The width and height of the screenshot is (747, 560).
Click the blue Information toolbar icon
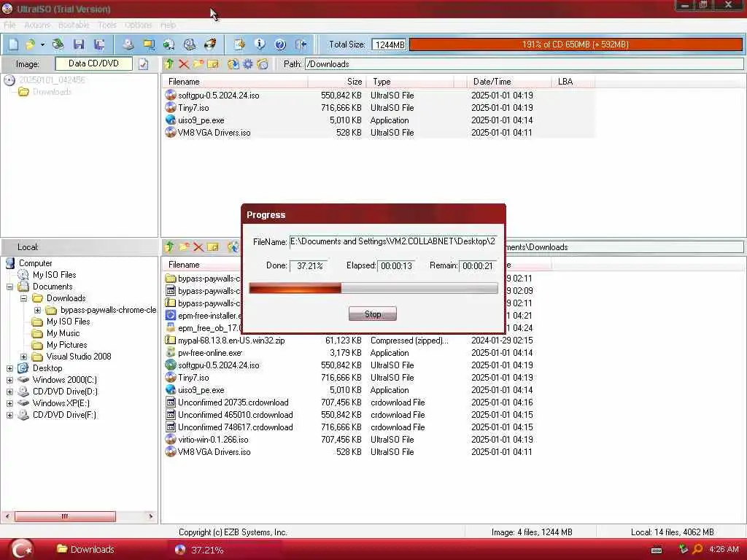point(260,44)
